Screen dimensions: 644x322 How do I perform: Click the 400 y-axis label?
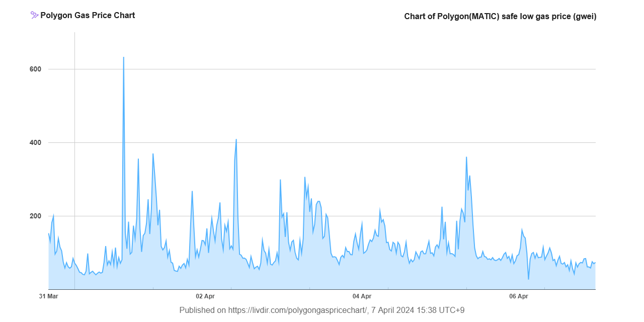(x=35, y=142)
